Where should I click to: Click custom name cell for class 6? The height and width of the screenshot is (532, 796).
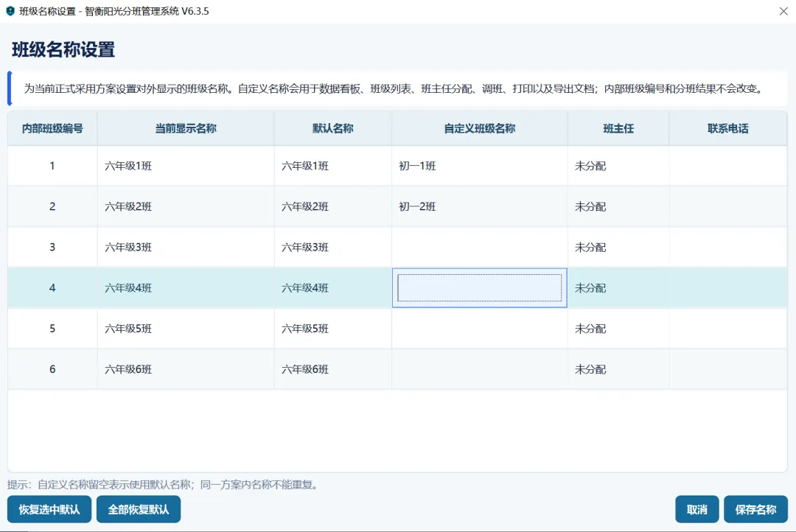480,369
